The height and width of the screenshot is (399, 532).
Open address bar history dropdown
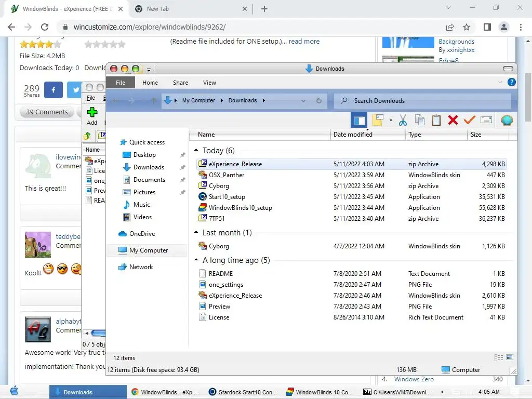303,101
